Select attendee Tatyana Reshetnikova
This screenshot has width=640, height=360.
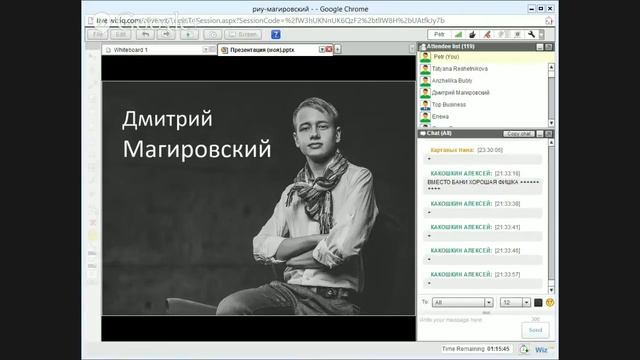[460, 69]
